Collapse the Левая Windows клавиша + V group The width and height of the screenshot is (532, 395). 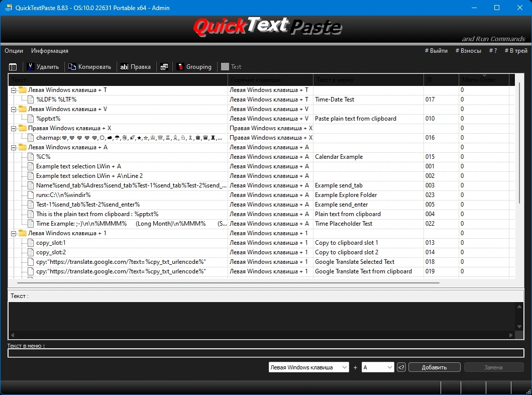click(x=14, y=109)
